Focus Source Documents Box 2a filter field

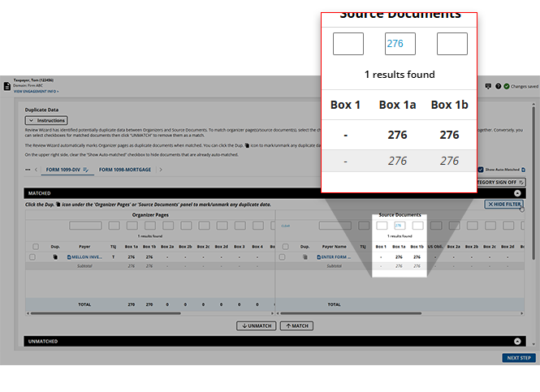[x=454, y=226]
